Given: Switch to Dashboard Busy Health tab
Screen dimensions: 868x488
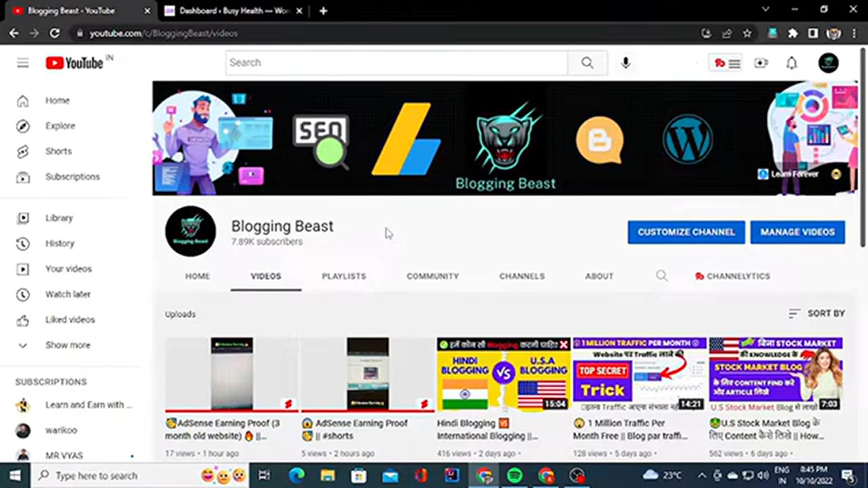Looking at the screenshot, I should (233, 11).
